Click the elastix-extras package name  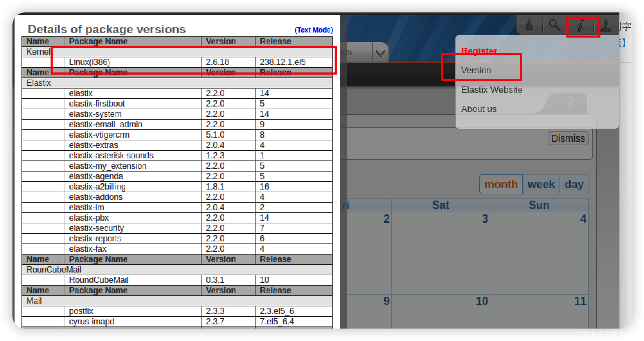pyautogui.click(x=93, y=145)
